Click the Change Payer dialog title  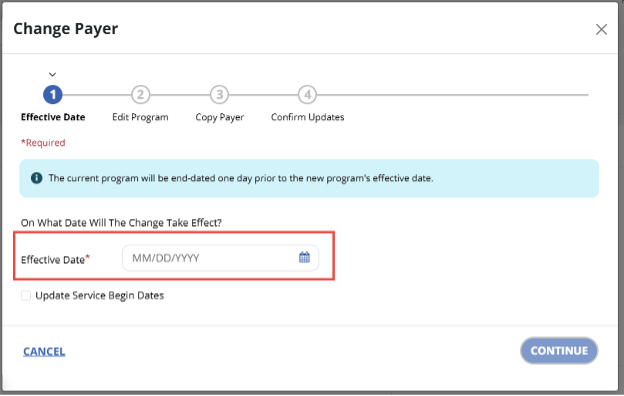(x=66, y=29)
